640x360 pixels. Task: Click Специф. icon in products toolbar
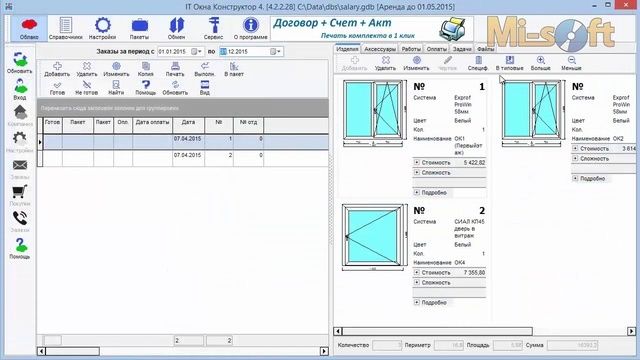tap(478, 64)
